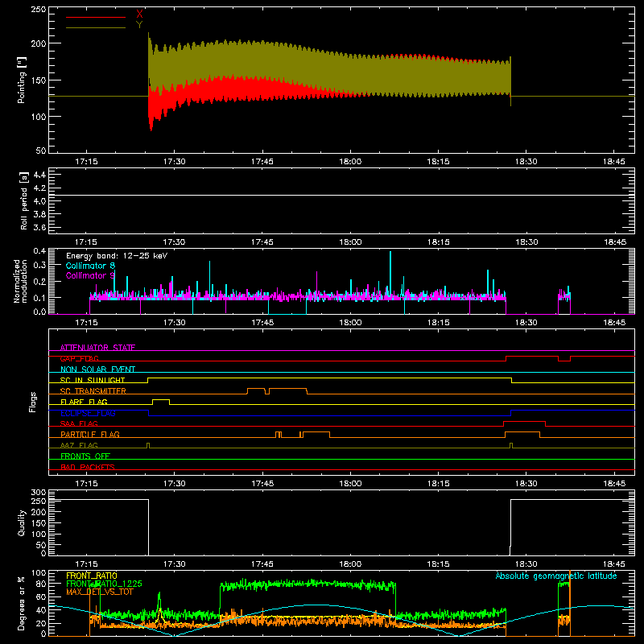644x644 pixels.
Task: Select the 'SC_TRANSMITTER' flag label
Action: pos(93,391)
